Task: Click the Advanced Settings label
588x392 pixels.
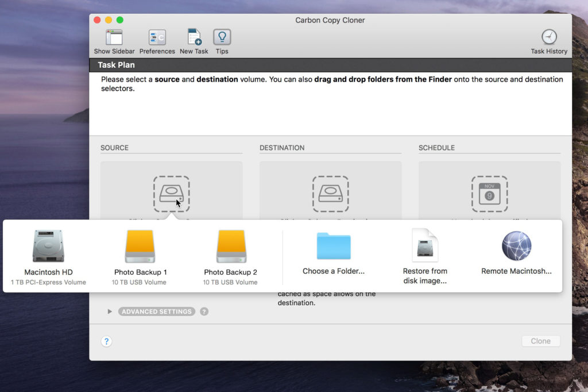Action: [x=156, y=312]
